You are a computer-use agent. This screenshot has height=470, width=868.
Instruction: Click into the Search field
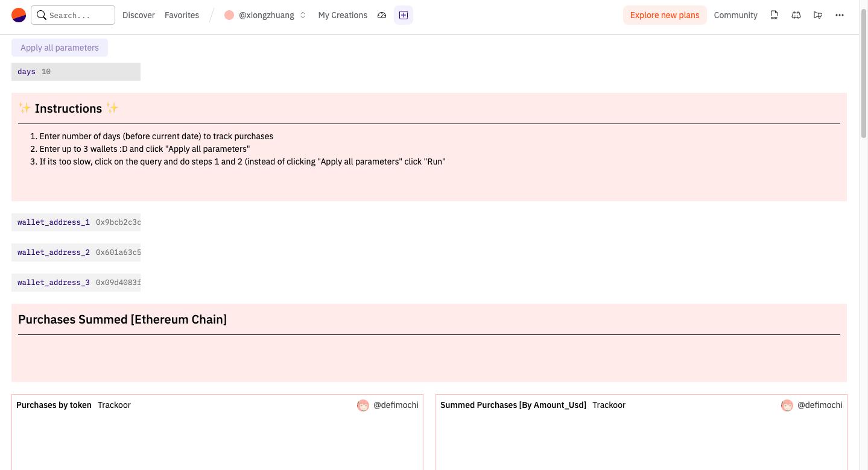point(78,15)
